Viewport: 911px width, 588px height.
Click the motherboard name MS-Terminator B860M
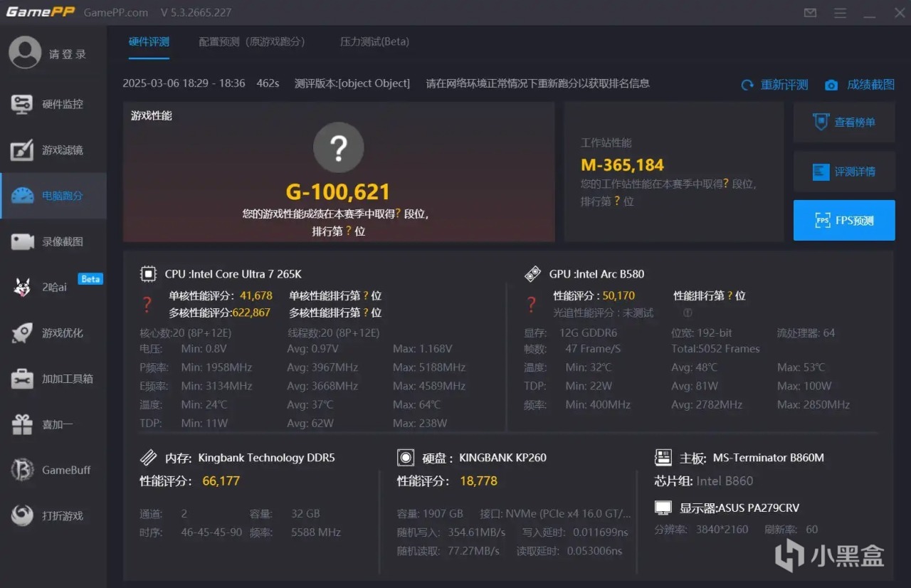(769, 458)
